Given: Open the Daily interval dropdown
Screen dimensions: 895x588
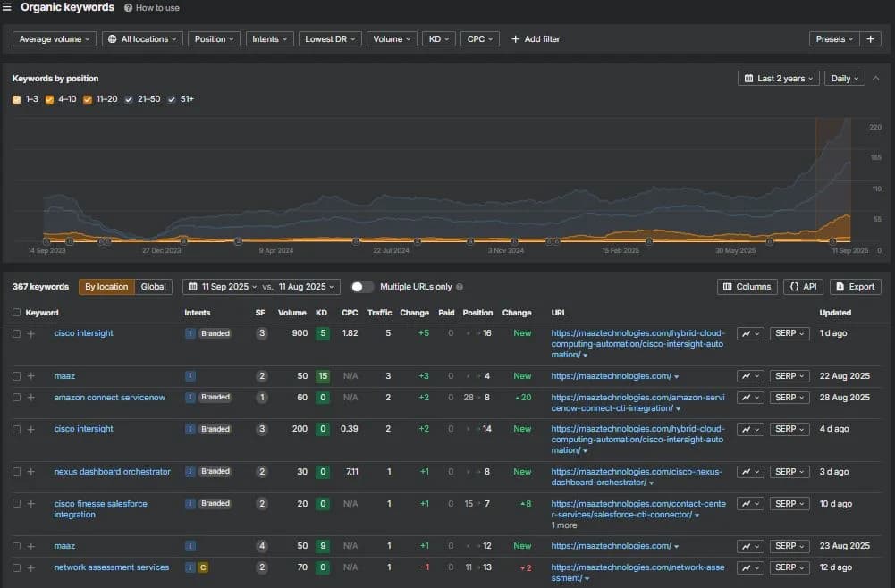Looking at the screenshot, I should pos(845,78).
